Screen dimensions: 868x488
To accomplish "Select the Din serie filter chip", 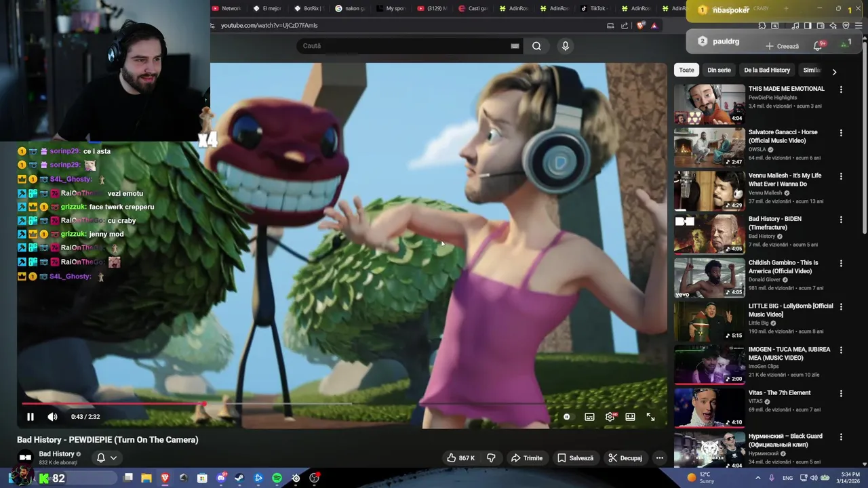I will tap(719, 70).
